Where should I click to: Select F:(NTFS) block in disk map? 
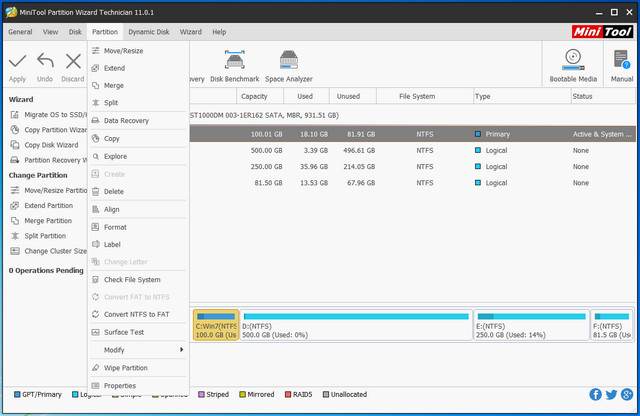(x=611, y=325)
